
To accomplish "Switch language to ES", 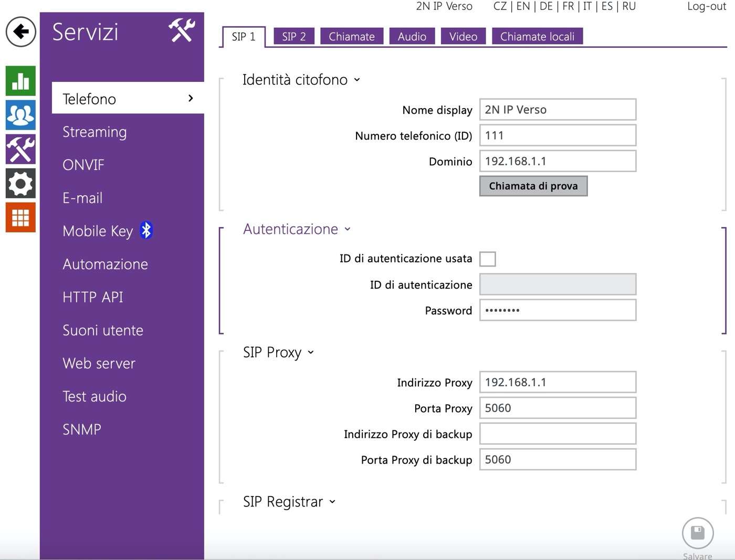I will click(x=607, y=6).
